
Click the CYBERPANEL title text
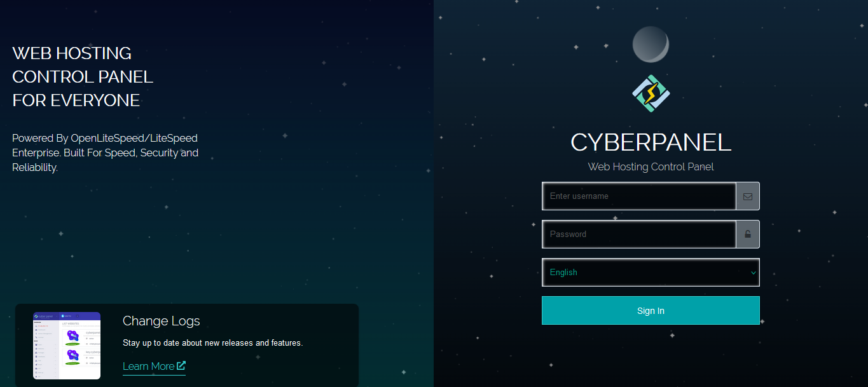click(x=651, y=142)
